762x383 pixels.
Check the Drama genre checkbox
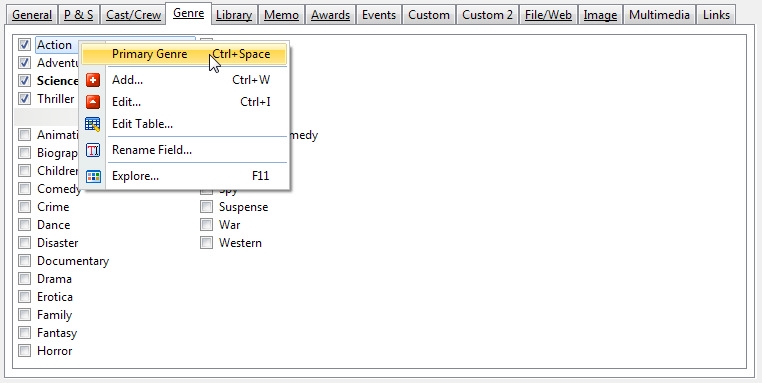pos(24,279)
